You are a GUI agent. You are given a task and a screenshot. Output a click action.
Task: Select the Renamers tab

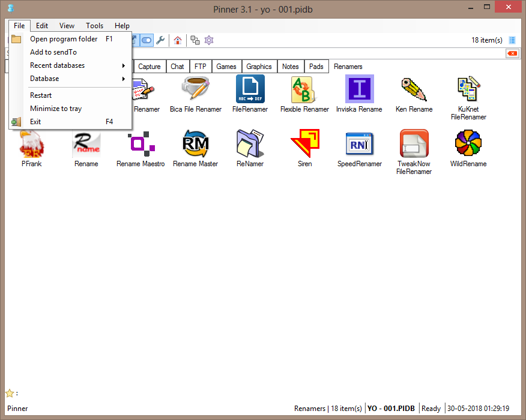click(x=348, y=67)
